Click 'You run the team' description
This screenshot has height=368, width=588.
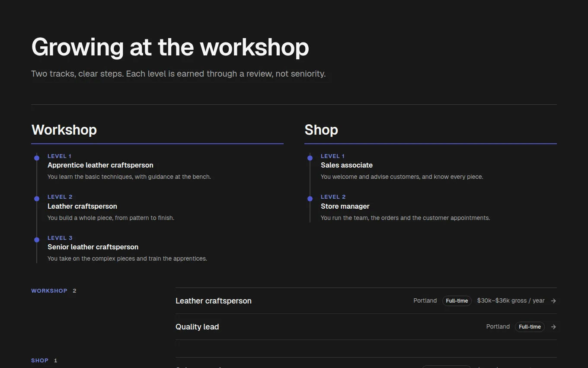click(405, 218)
